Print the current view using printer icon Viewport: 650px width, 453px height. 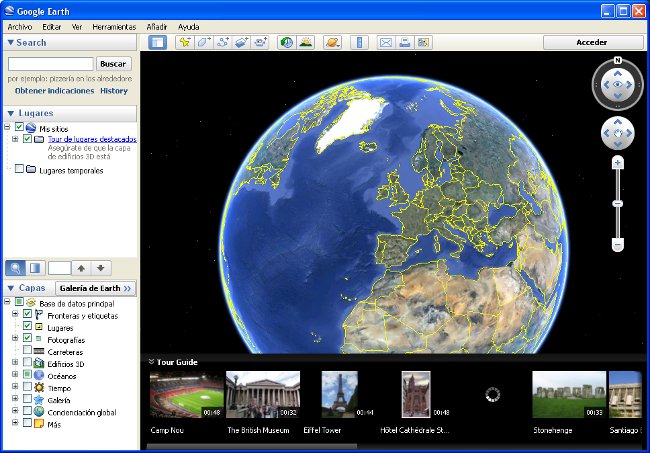pyautogui.click(x=405, y=42)
